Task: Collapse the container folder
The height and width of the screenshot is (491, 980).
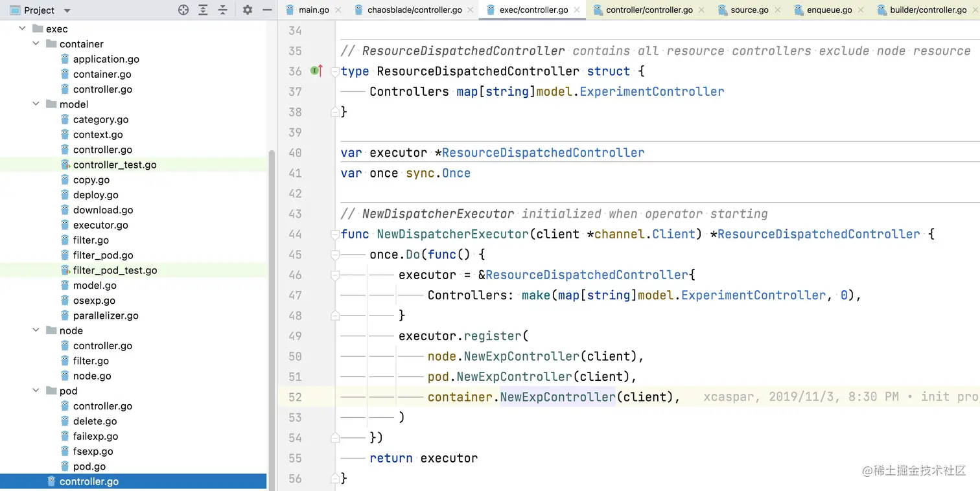Action: point(36,44)
